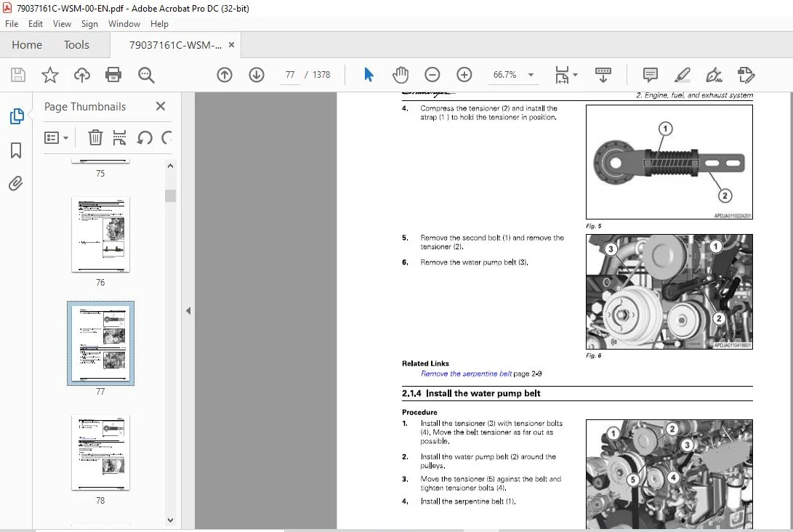Choose the Selection arrow tool
This screenshot has height=532, width=793.
[x=369, y=75]
